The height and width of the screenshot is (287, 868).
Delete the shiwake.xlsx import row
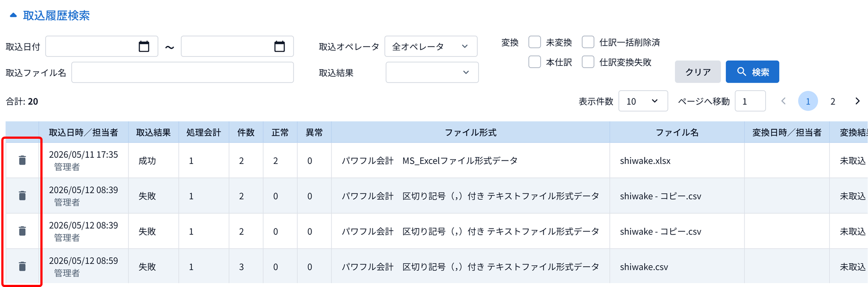coord(22,160)
